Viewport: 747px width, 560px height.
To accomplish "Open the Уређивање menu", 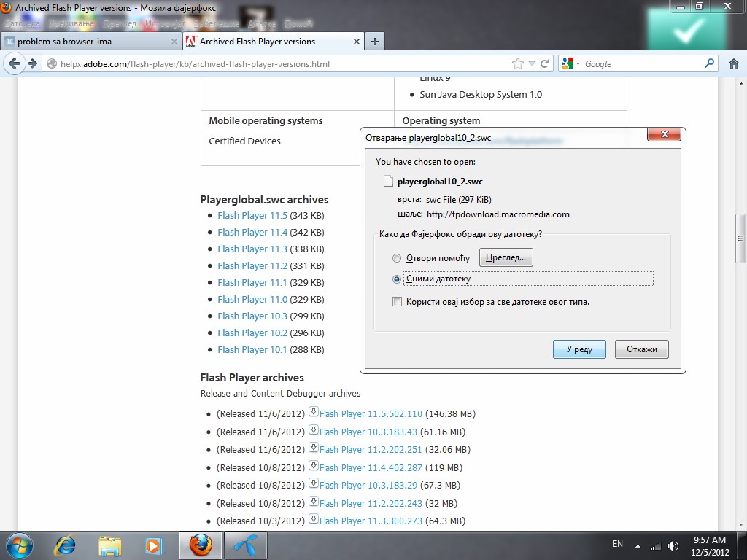I will click(x=71, y=23).
